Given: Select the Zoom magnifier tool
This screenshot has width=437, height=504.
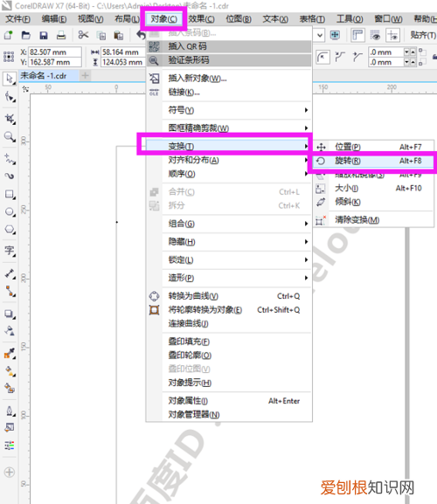Looking at the screenshot, I should coord(10,136).
